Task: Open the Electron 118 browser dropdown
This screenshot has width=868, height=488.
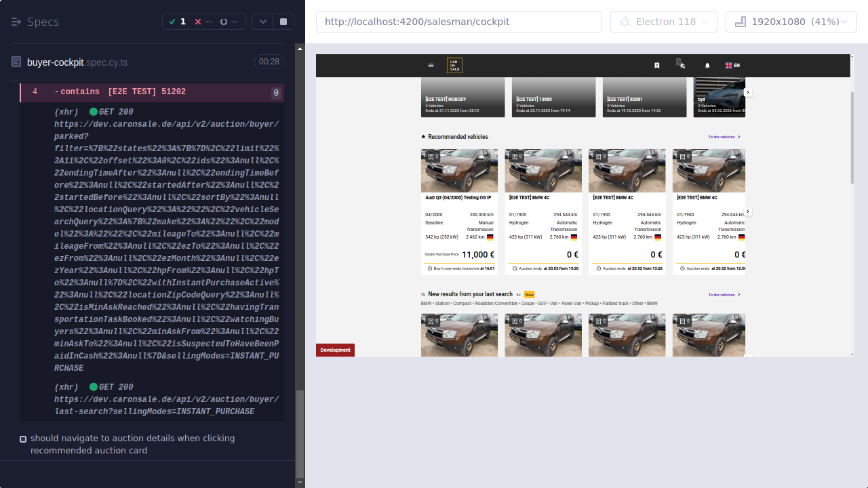Action: (x=663, y=21)
